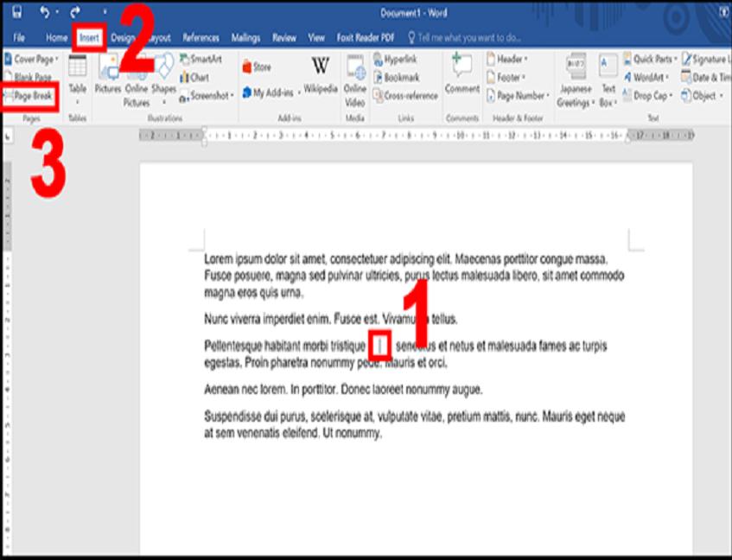The height and width of the screenshot is (560, 732).
Task: Insert an Object
Action: click(x=703, y=96)
